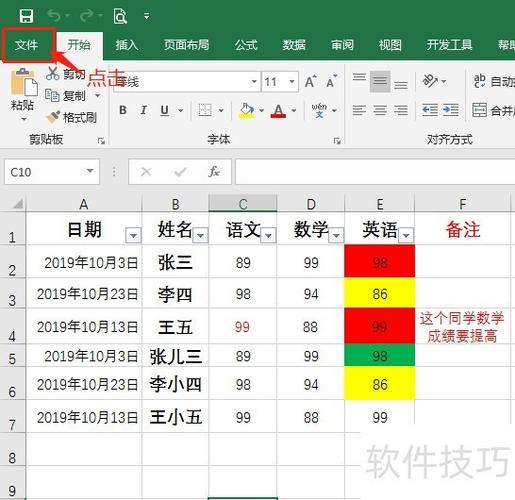Open the fill color dropdown arrow

(262, 110)
